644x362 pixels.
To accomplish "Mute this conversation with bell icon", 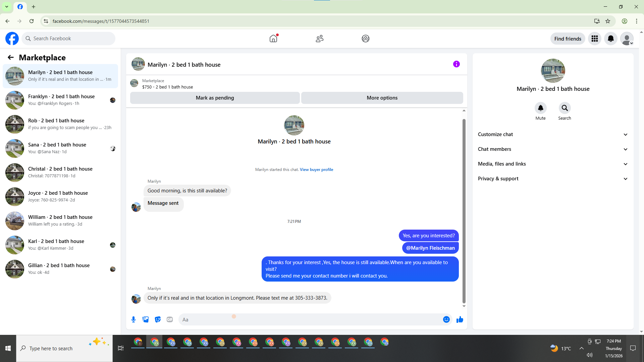I will click(x=540, y=108).
